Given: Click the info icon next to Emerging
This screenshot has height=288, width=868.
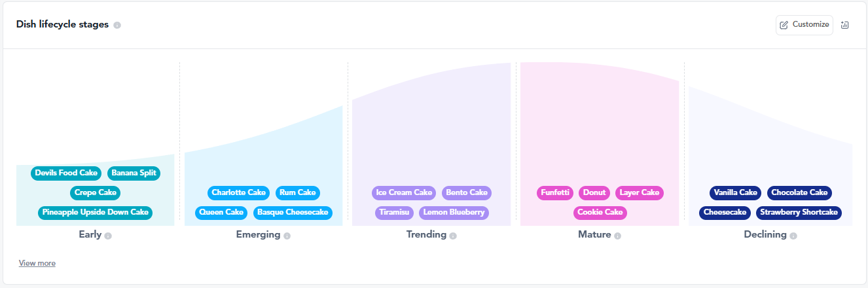Looking at the screenshot, I should (x=287, y=236).
